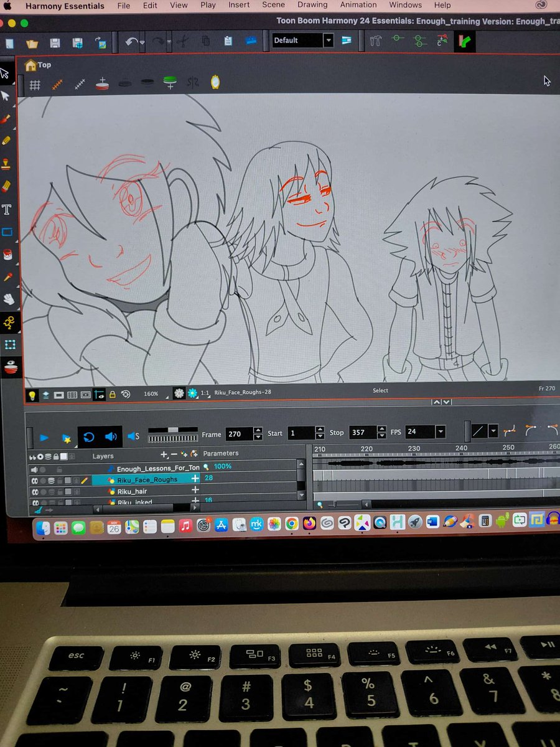This screenshot has height=747, width=560.
Task: Open the Play menu
Action: tap(208, 5)
